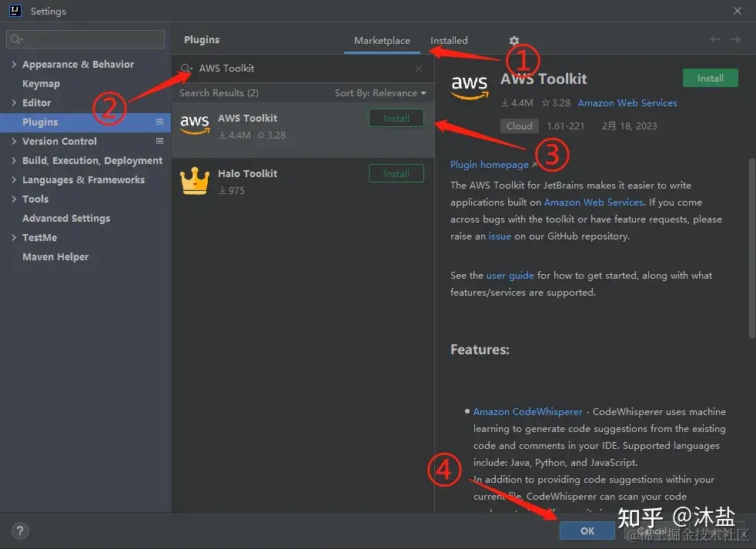Click the version 1.61-221 text
756x549 pixels.
pyautogui.click(x=565, y=126)
